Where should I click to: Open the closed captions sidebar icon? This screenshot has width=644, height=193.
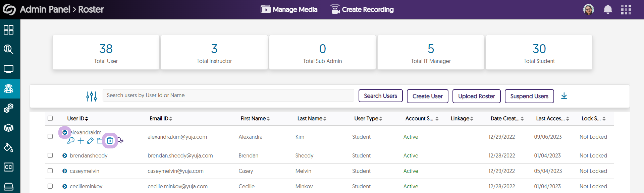click(9, 167)
